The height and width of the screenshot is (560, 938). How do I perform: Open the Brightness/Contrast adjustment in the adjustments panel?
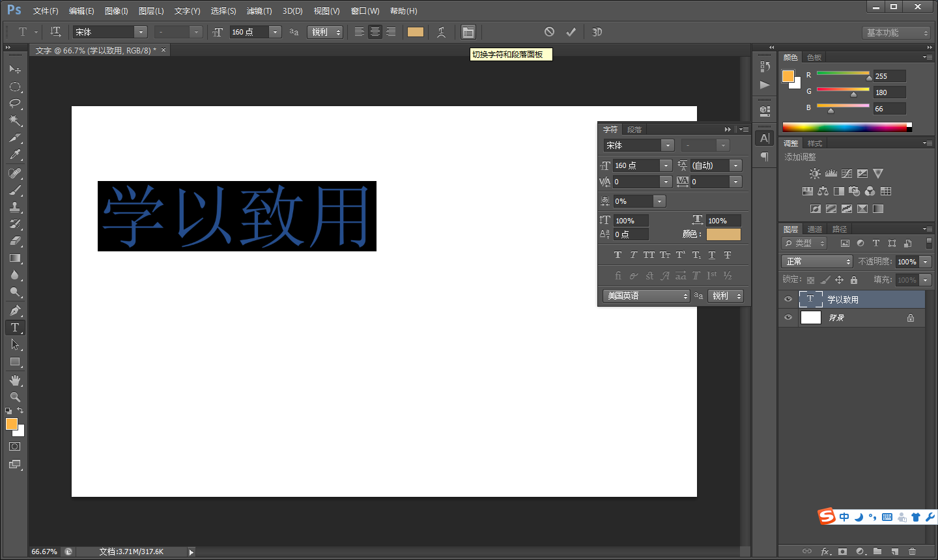815,173
